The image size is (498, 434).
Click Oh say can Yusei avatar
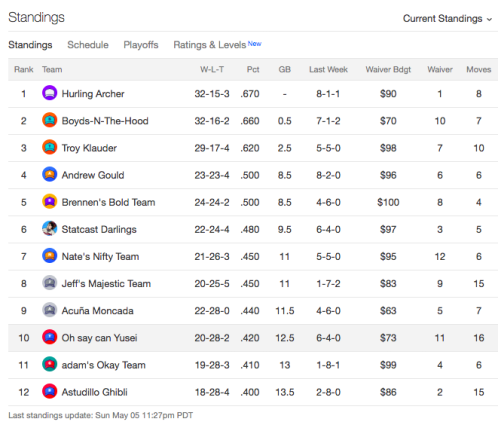(49, 337)
